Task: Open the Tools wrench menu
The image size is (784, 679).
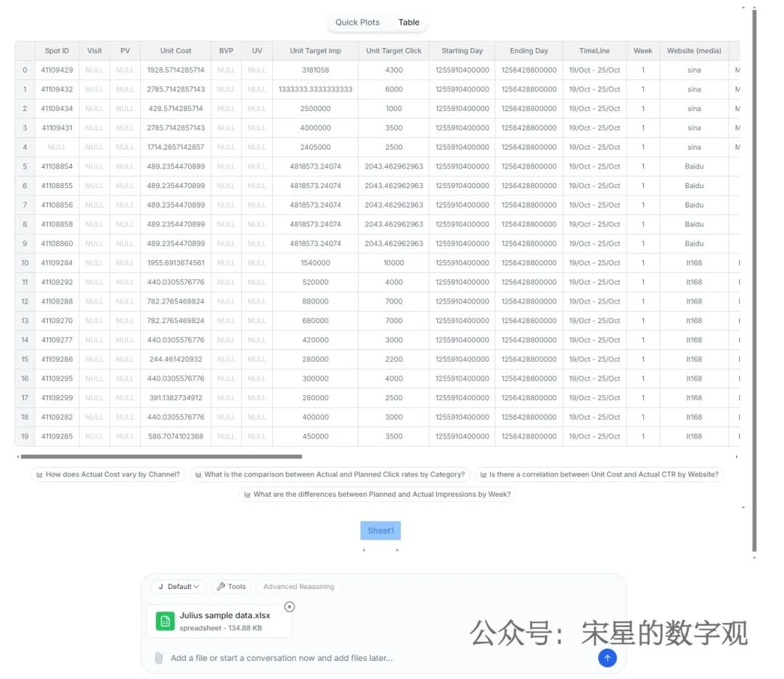Action: coord(231,587)
